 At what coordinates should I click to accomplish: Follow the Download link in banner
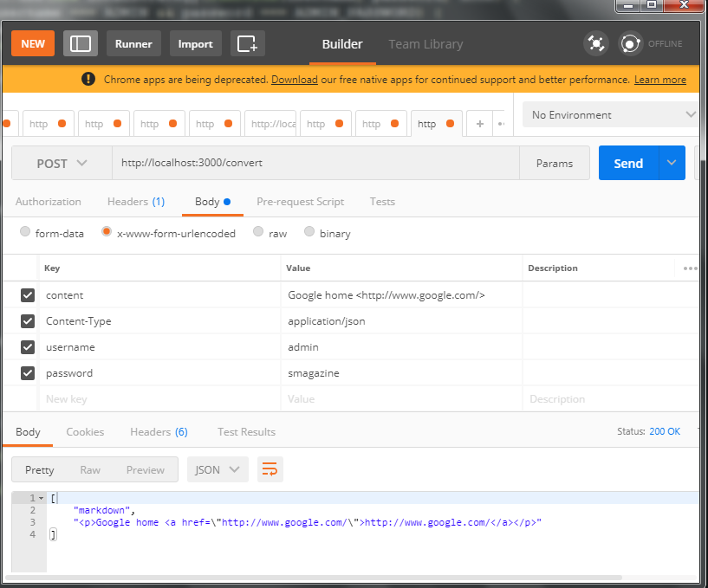point(295,80)
